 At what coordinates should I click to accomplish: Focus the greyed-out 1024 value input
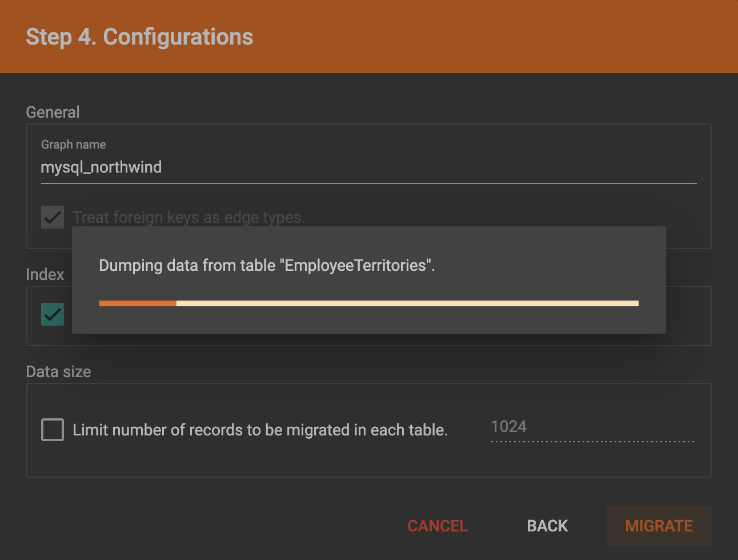591,427
